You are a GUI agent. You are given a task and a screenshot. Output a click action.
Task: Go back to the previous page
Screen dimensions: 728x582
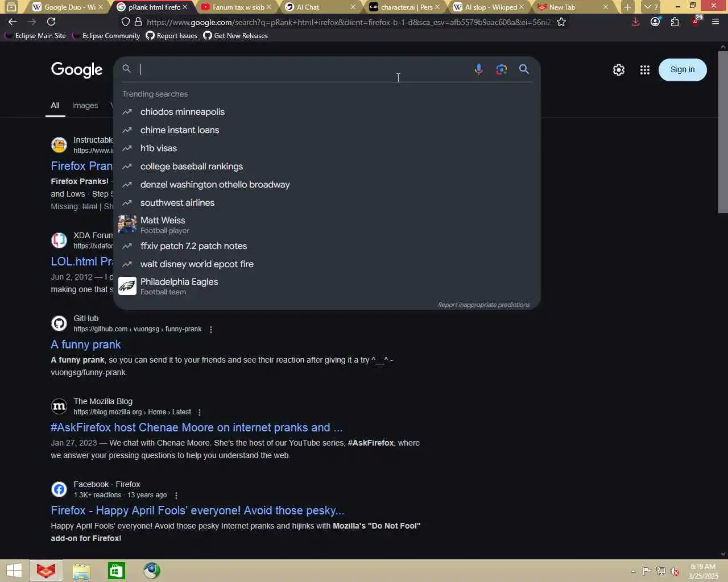pos(13,22)
